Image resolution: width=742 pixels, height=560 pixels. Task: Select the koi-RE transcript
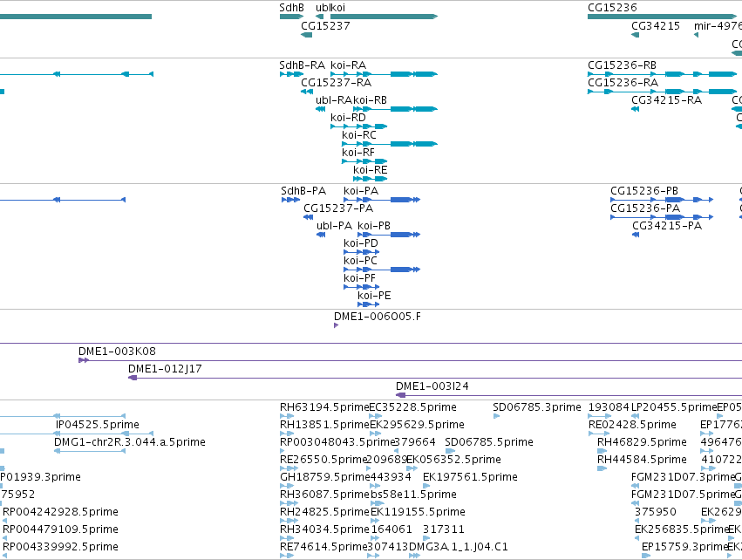point(370,179)
